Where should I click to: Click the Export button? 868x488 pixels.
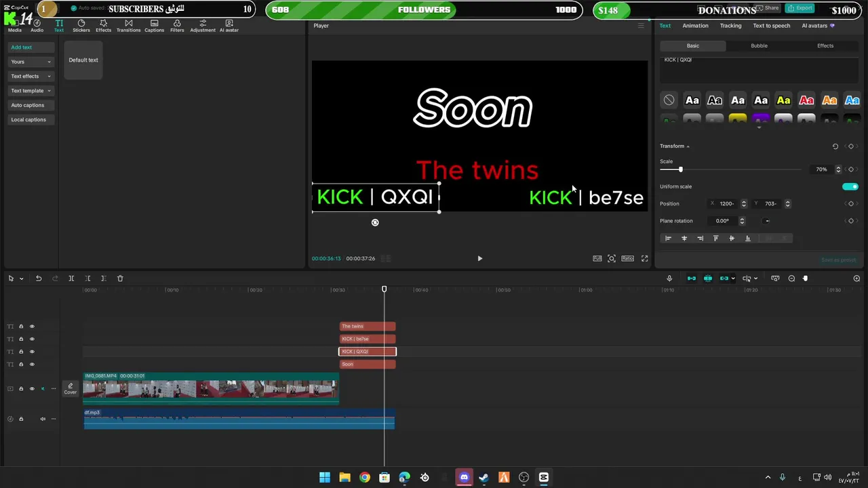800,8
